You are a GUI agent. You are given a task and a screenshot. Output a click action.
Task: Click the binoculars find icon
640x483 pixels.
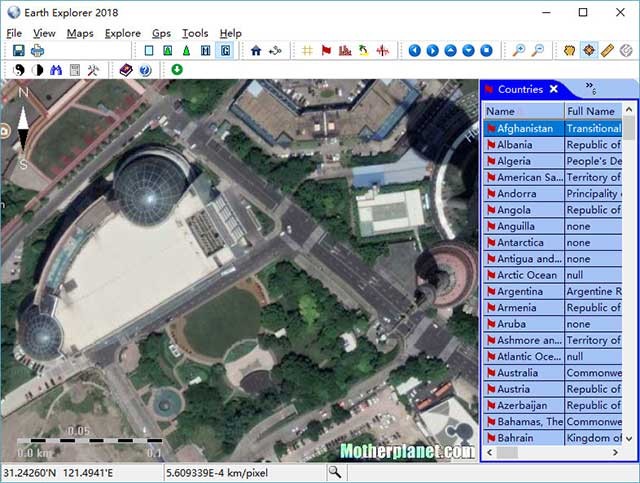click(x=56, y=70)
